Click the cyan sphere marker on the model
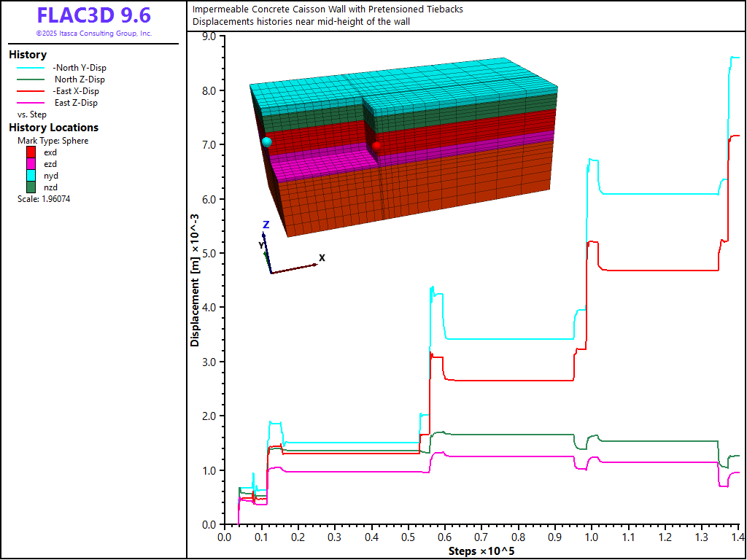Image resolution: width=747 pixels, height=560 pixels. coord(267,141)
